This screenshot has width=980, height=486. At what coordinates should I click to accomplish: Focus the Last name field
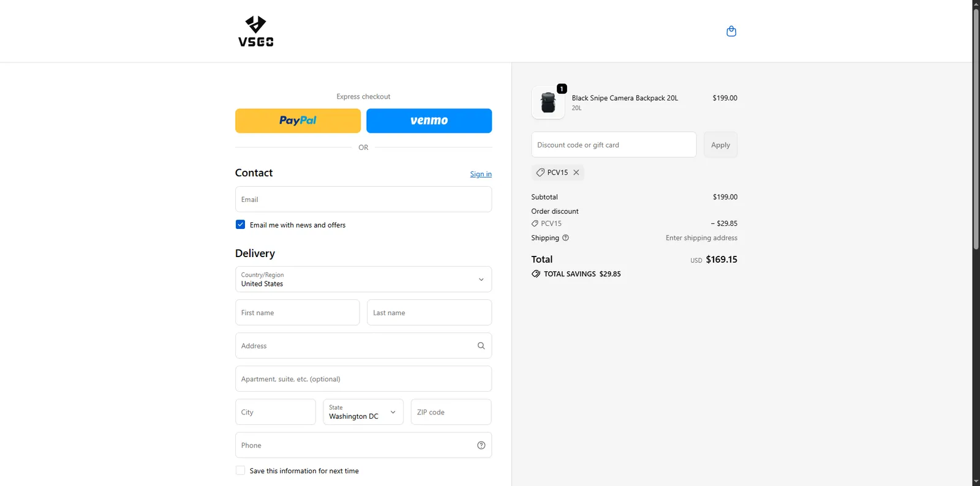pos(429,313)
